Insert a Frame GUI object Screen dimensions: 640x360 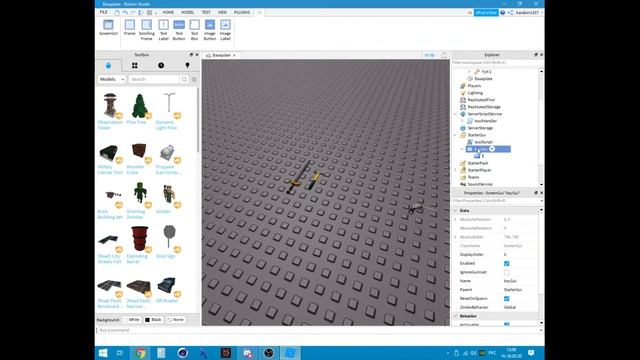(x=129, y=28)
